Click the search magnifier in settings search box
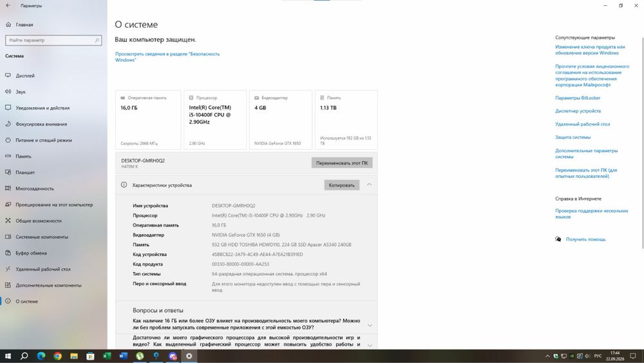Screen dimensions: 644x363 pyautogui.click(x=97, y=40)
